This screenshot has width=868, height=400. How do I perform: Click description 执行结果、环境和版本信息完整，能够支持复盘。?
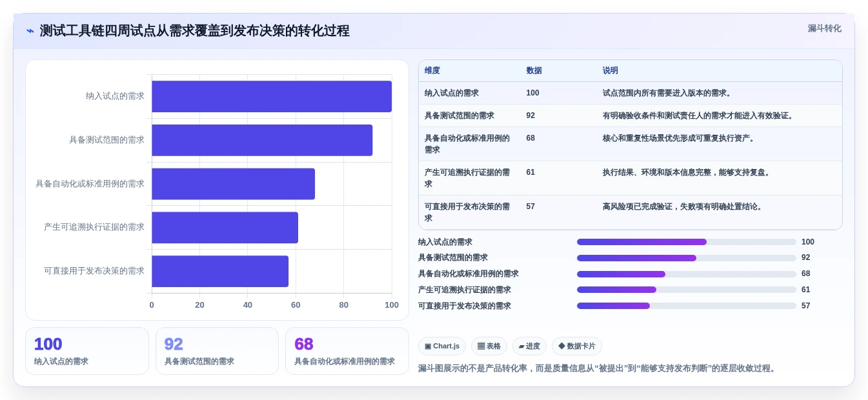(x=687, y=172)
